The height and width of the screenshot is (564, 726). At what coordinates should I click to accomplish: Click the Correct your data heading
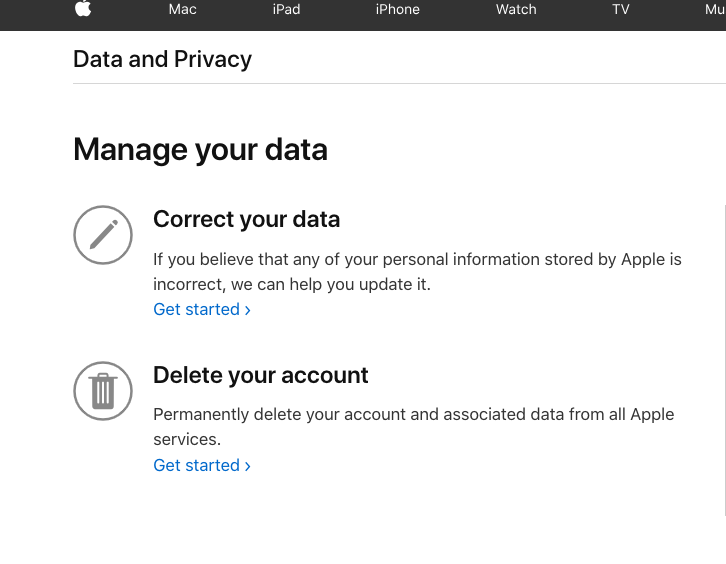click(x=246, y=219)
